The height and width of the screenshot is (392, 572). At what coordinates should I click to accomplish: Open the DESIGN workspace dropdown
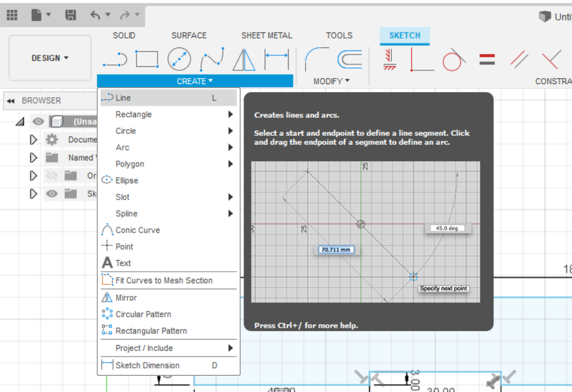coord(50,58)
